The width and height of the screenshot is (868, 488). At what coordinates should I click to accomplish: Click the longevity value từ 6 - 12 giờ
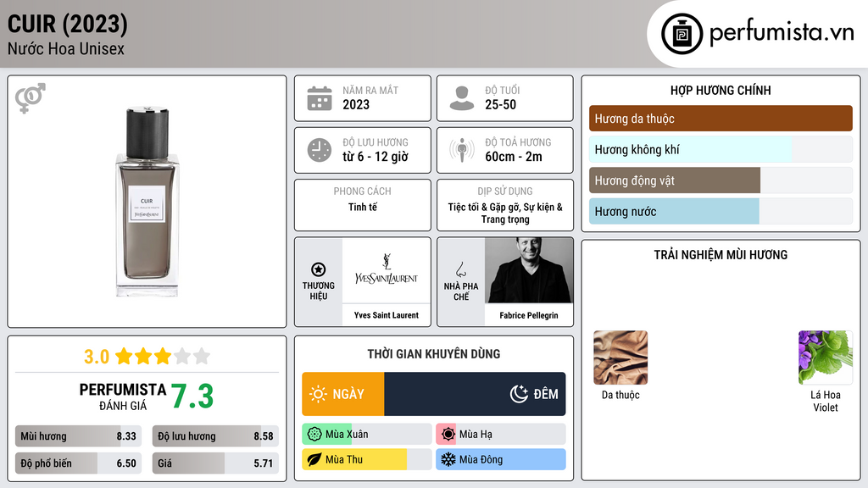(376, 157)
